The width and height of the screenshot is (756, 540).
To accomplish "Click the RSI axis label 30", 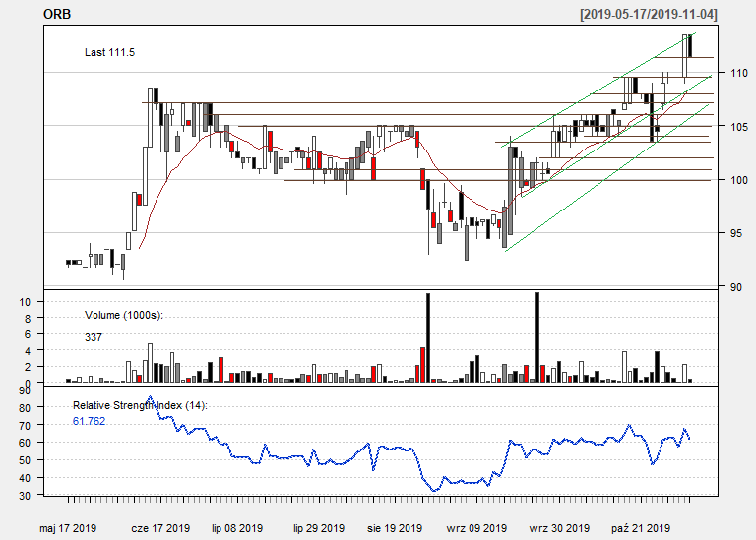I will (25, 496).
